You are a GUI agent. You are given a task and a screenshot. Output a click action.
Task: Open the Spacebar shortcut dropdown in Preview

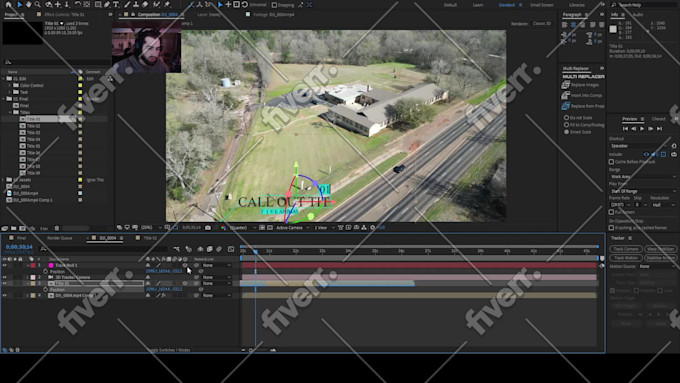click(x=638, y=146)
